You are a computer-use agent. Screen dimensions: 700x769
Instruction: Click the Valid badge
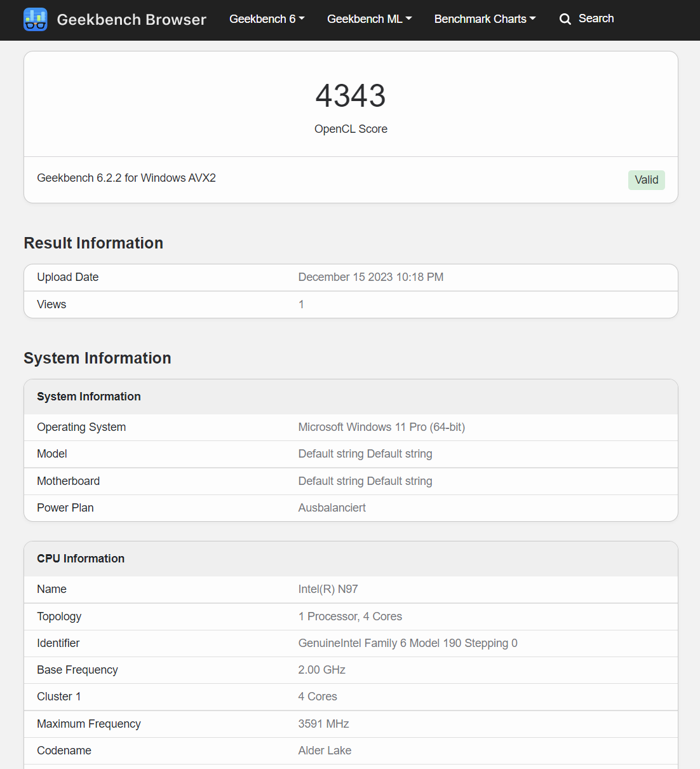647,180
